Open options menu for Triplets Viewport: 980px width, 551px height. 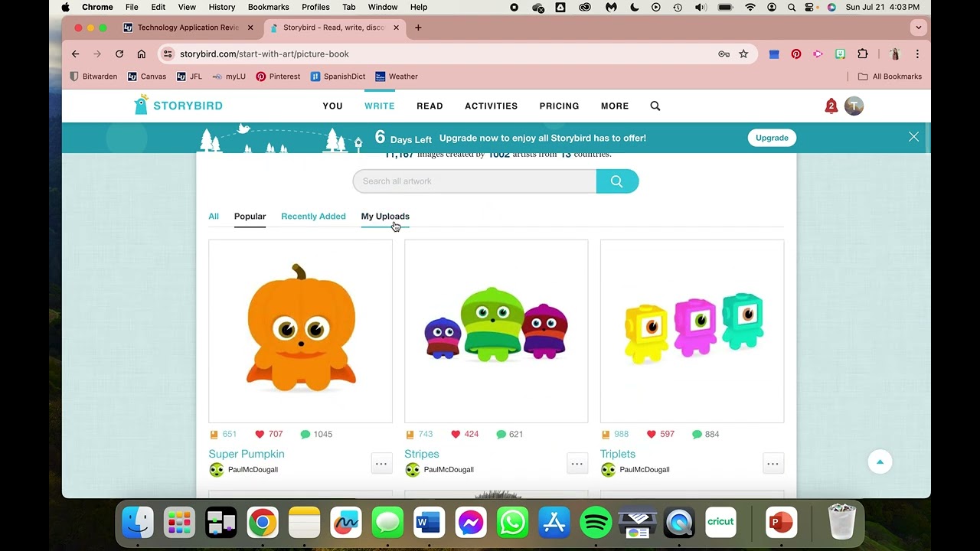(x=773, y=463)
